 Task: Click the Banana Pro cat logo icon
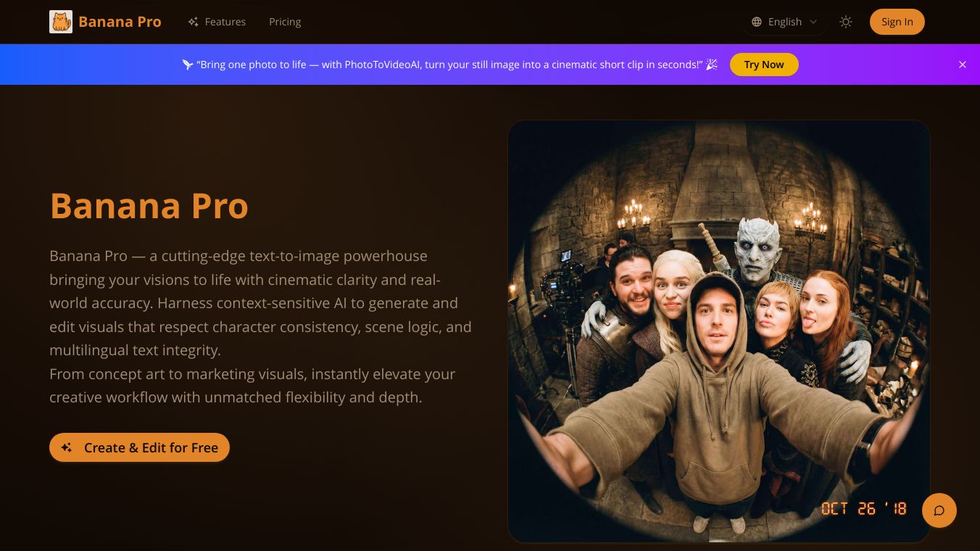click(x=61, y=22)
